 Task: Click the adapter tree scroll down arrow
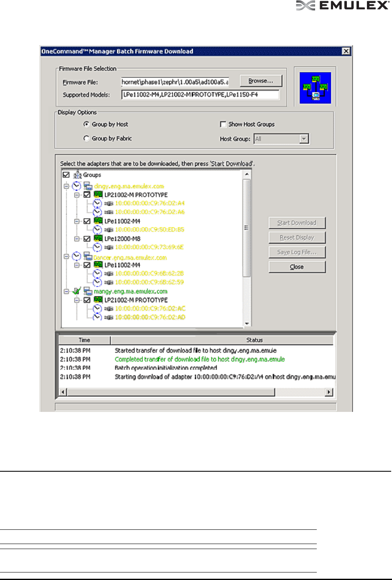[x=247, y=323]
